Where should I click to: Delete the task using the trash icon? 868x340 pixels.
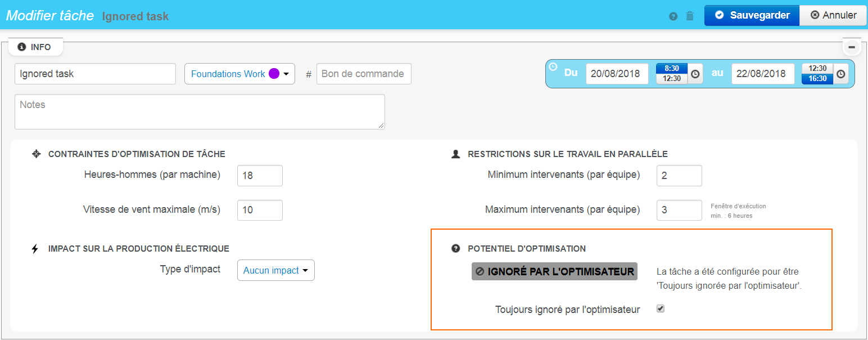tap(690, 16)
